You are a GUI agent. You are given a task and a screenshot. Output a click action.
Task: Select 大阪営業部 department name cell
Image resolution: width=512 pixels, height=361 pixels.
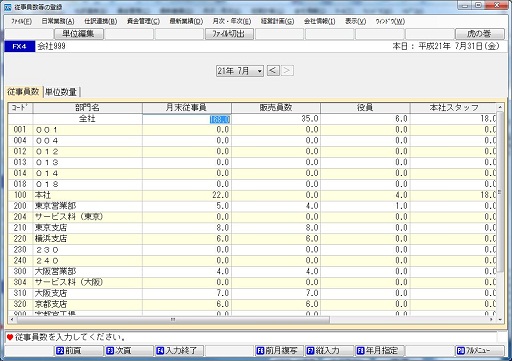coord(87,271)
